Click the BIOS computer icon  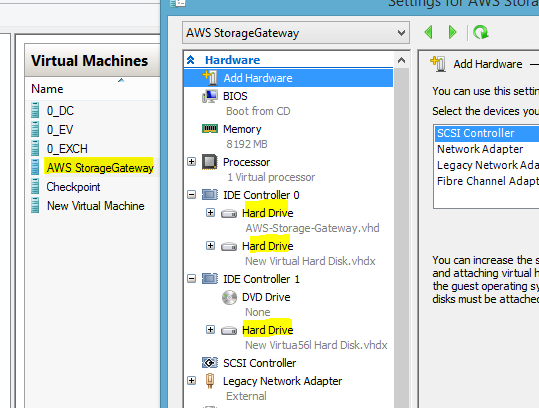coord(210,96)
